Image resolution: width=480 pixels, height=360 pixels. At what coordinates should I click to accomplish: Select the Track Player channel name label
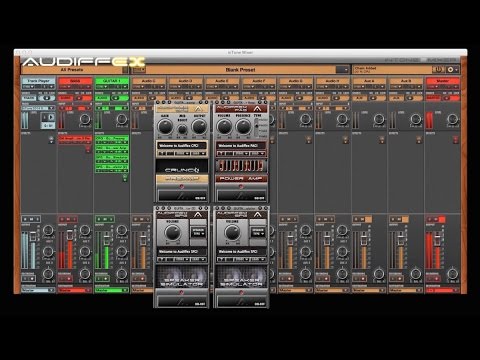coord(38,81)
